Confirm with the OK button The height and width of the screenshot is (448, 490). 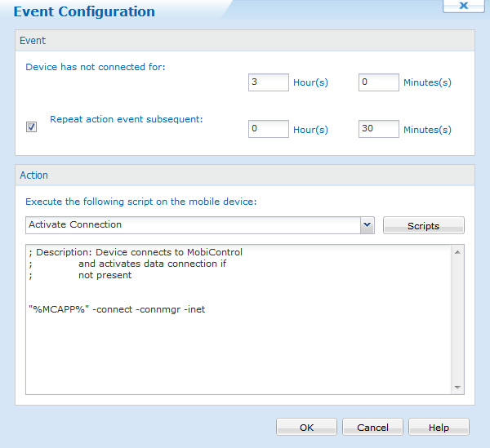tap(306, 427)
